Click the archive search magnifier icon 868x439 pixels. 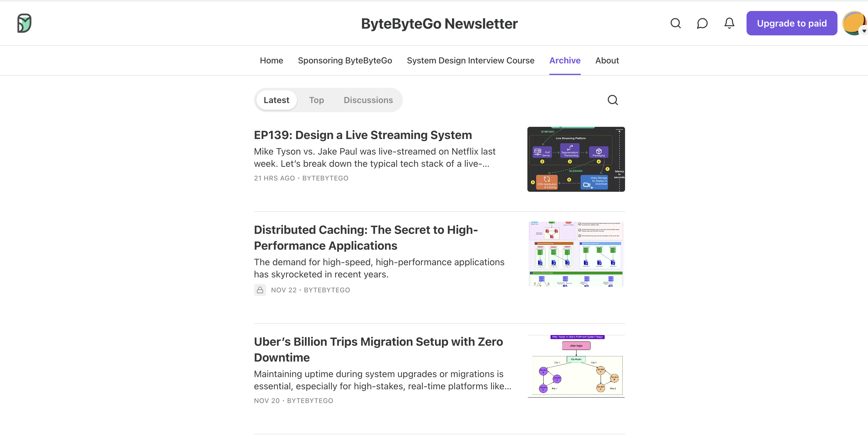click(x=613, y=100)
